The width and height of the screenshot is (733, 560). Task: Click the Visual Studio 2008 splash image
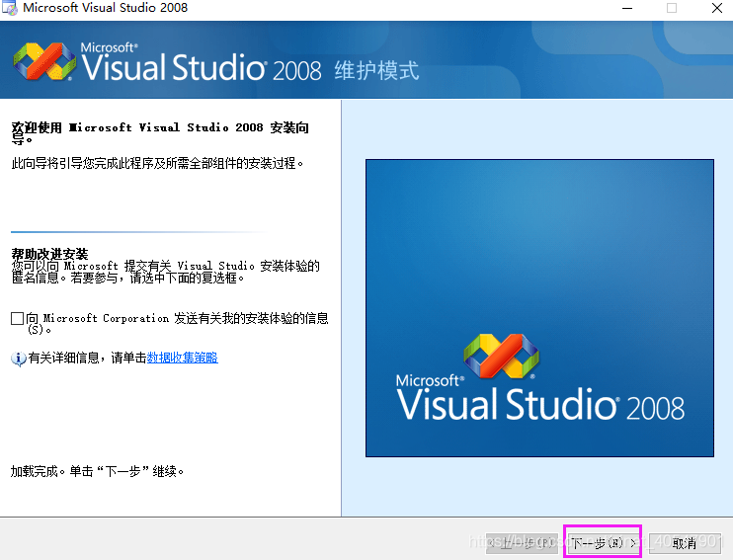pyautogui.click(x=539, y=308)
